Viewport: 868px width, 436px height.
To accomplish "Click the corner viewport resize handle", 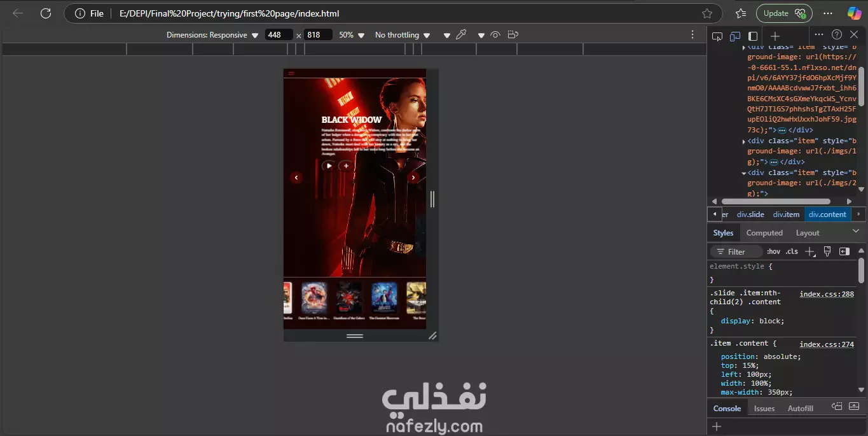I will tap(432, 335).
